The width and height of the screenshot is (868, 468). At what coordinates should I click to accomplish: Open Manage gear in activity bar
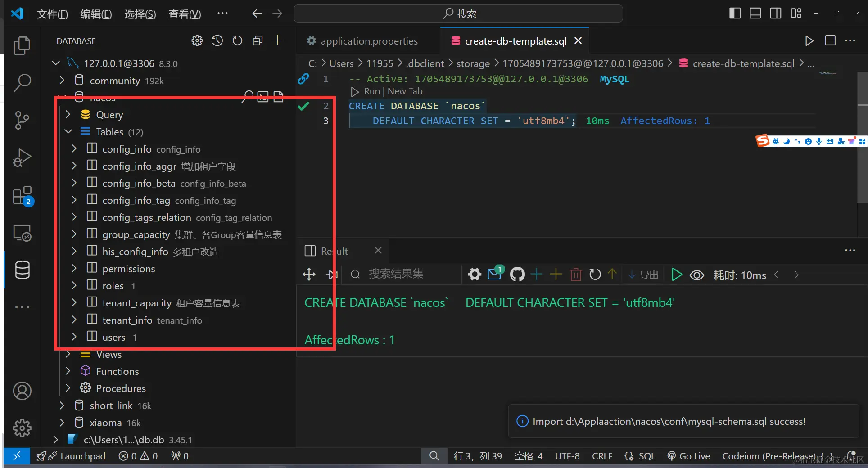tap(22, 428)
